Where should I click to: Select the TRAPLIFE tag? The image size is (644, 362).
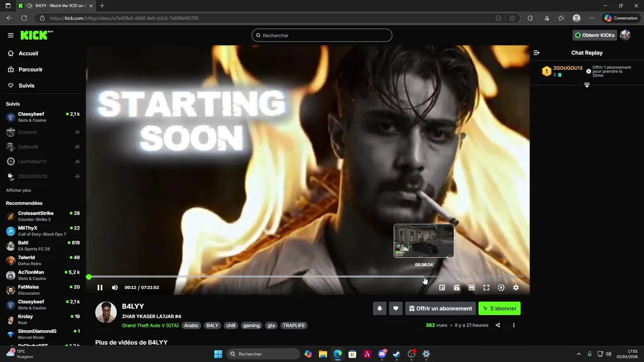[x=294, y=325]
